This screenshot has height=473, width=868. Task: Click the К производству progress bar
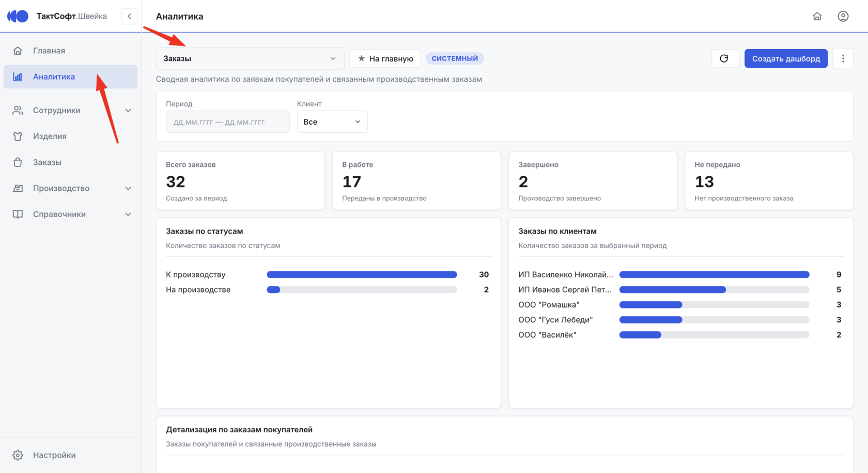(362, 274)
